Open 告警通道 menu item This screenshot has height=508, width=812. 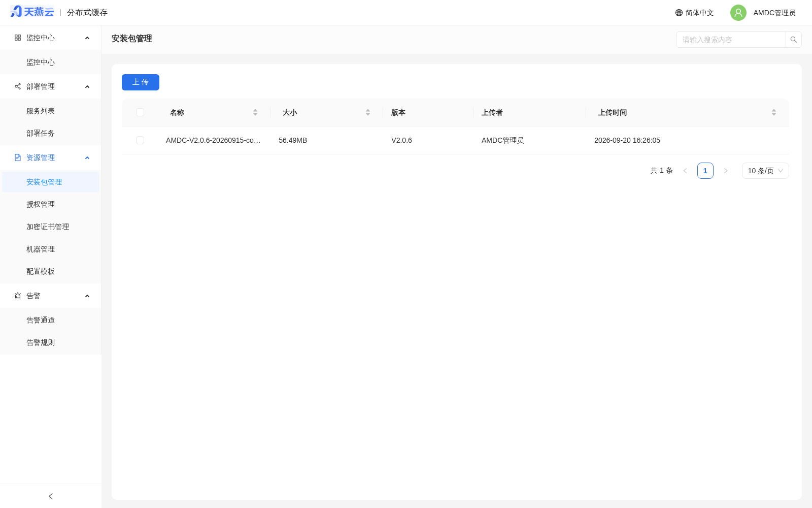(51, 320)
